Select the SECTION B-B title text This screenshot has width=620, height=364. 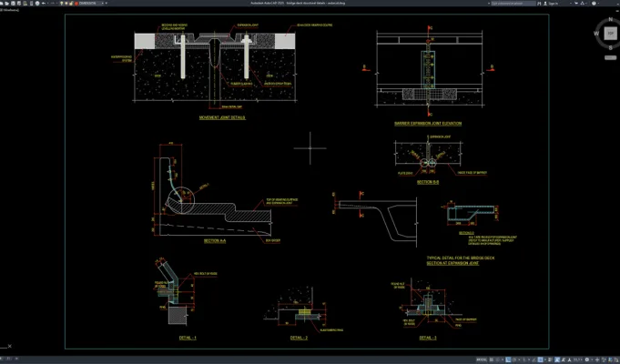pyautogui.click(x=428, y=182)
